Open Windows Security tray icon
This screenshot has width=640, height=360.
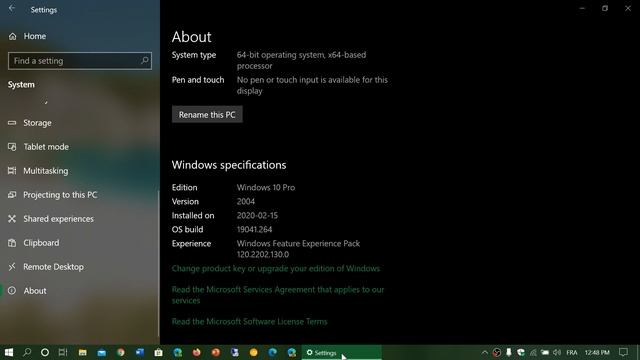coord(521,352)
